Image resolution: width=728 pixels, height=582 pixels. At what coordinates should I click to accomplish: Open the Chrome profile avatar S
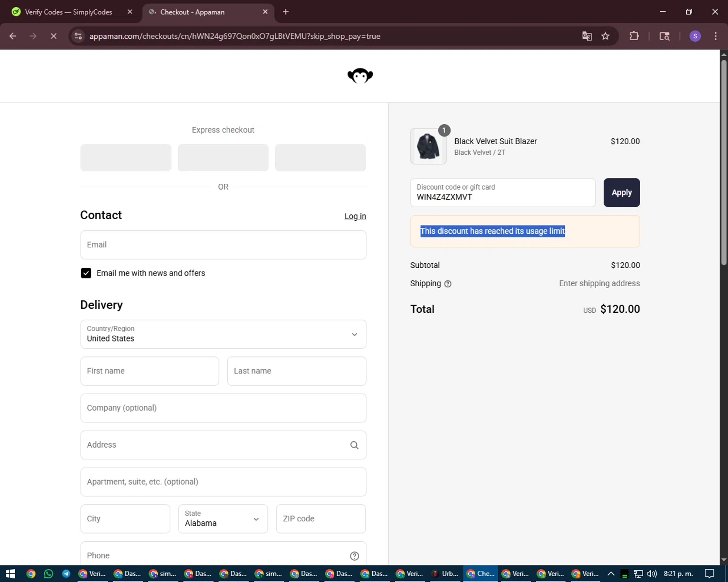coord(695,36)
